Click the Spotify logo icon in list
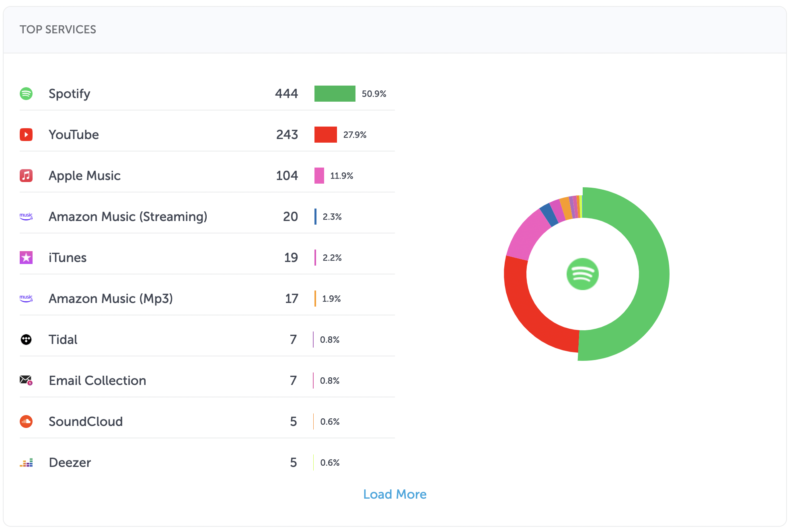Screen dimensions: 793x532 [x=26, y=94]
